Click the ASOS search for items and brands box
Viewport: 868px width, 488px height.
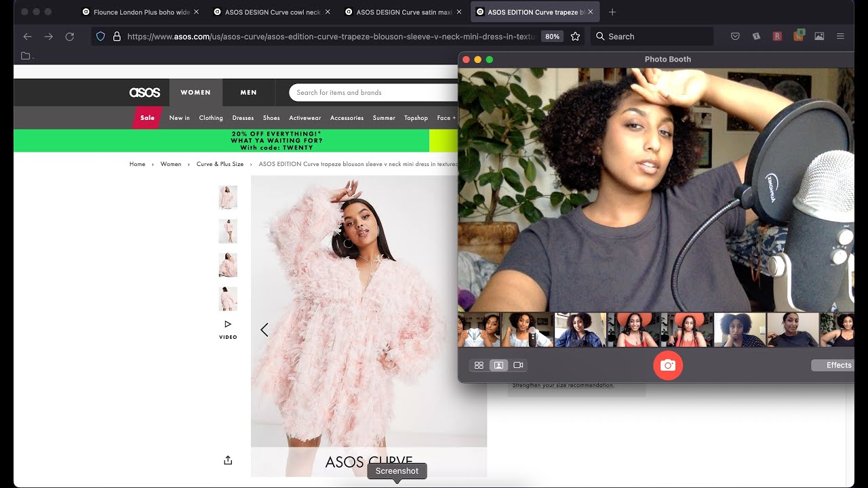pos(374,92)
